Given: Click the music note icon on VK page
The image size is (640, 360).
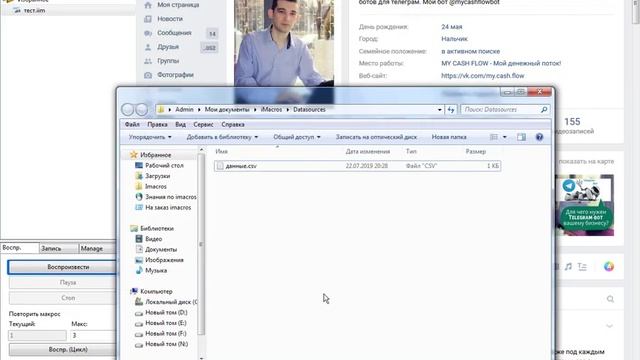Looking at the screenshot, I should [x=568, y=267].
